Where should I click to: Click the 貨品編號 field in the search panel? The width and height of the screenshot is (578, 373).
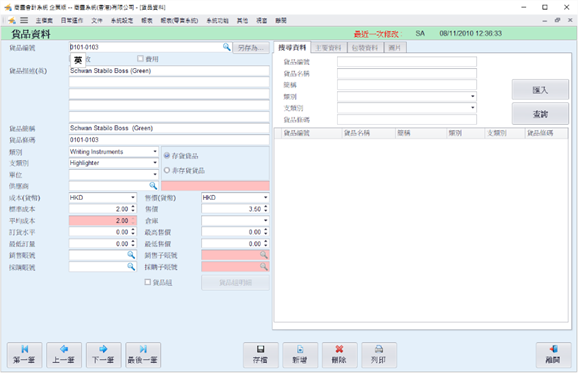click(x=407, y=62)
